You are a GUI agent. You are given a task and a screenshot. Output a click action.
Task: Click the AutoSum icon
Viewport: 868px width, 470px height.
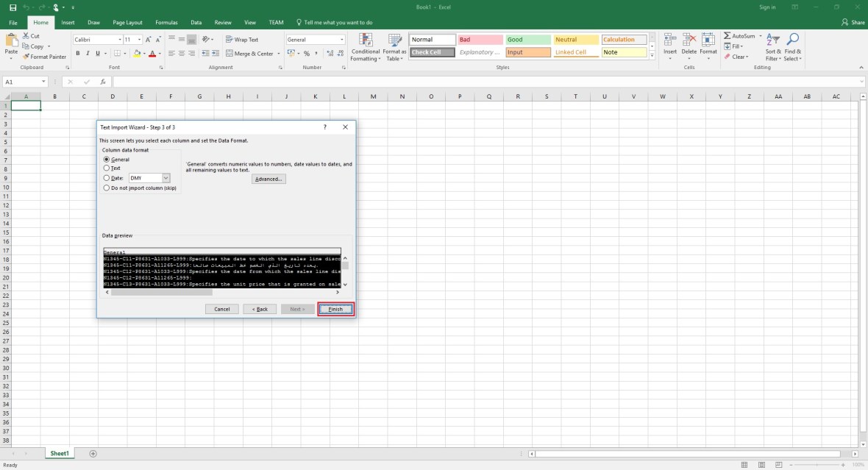[x=728, y=36]
